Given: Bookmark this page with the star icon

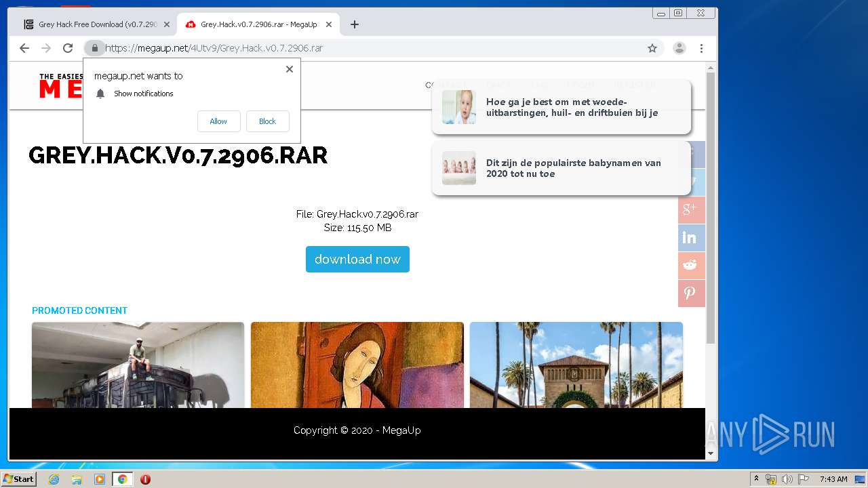Looking at the screenshot, I should [x=652, y=48].
